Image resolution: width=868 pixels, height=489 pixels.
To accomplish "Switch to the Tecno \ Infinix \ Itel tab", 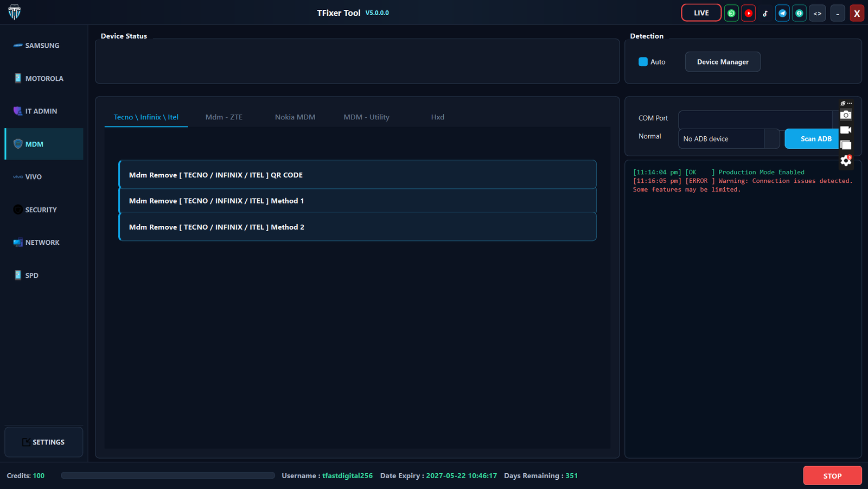I will [x=146, y=117].
